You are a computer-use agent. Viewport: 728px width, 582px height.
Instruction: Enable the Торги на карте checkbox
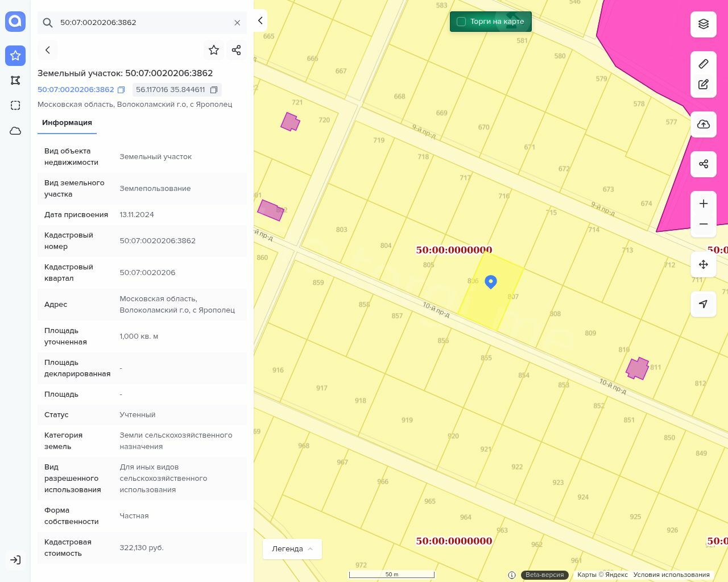pyautogui.click(x=461, y=22)
